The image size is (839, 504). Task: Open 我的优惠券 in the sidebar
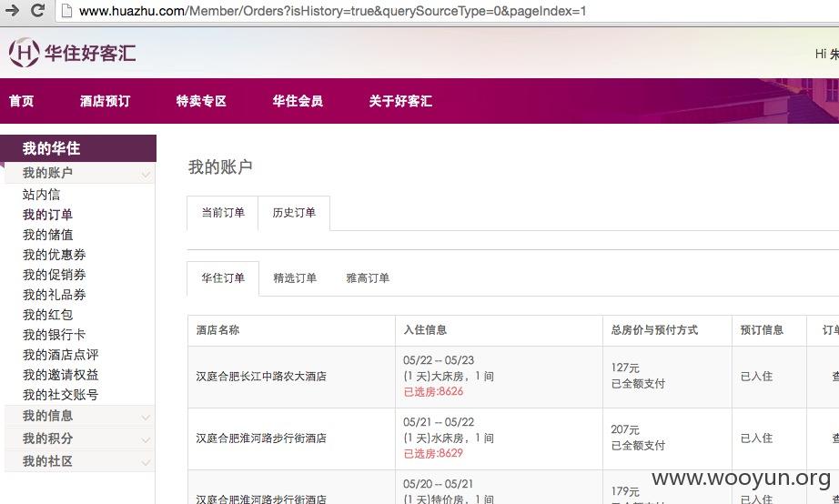pyautogui.click(x=54, y=255)
